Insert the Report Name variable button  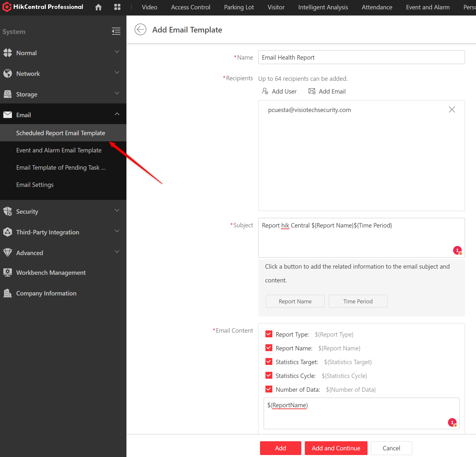(x=295, y=301)
